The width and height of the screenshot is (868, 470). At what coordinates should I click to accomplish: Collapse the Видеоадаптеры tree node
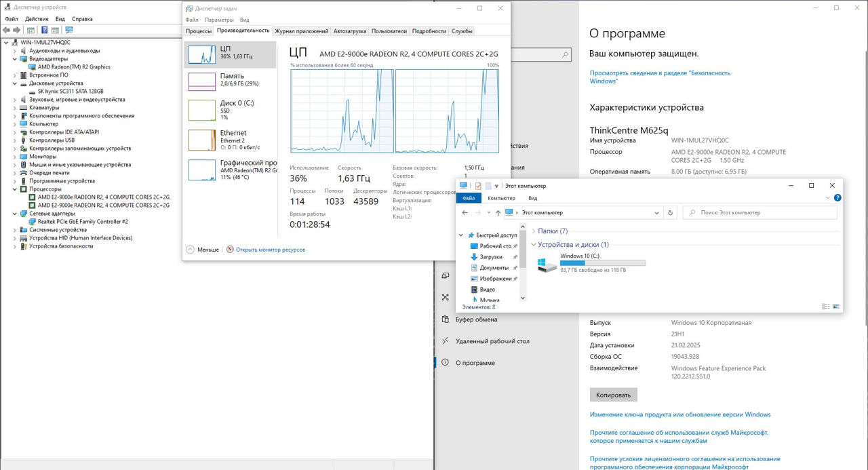pos(15,59)
